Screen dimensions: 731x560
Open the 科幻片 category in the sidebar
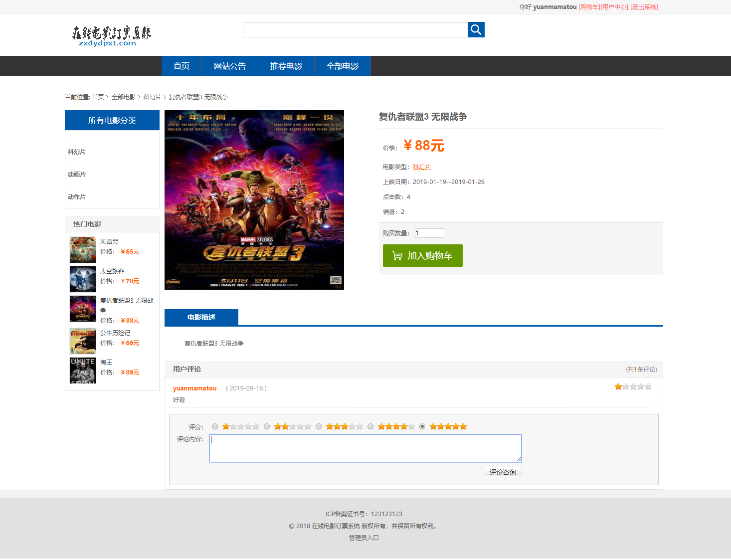click(76, 152)
